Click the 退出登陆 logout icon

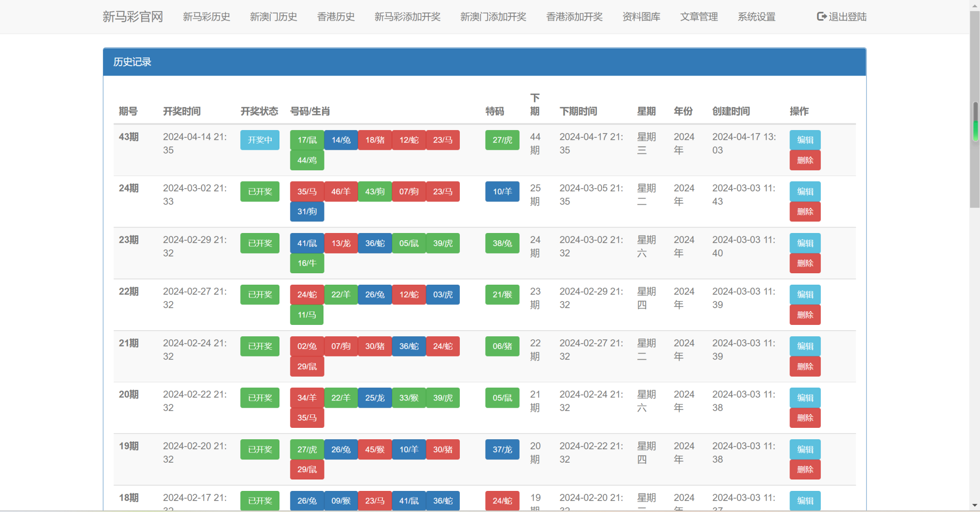(822, 17)
